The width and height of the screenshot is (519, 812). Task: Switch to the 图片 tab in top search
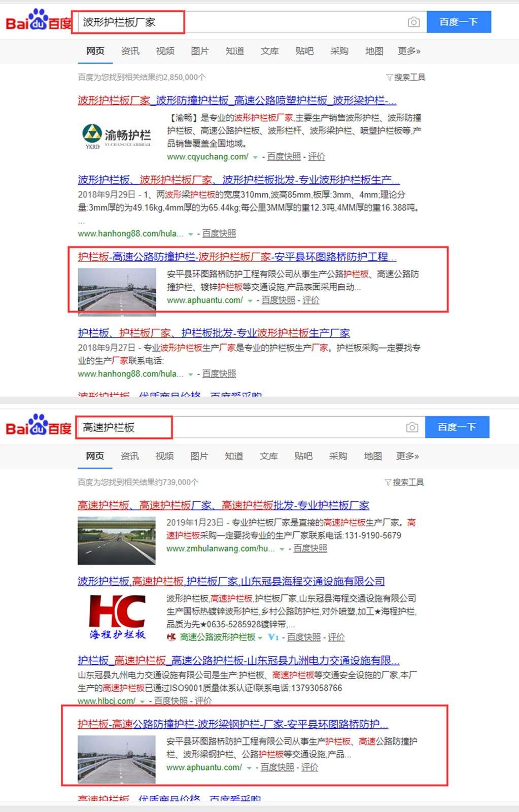coord(199,51)
